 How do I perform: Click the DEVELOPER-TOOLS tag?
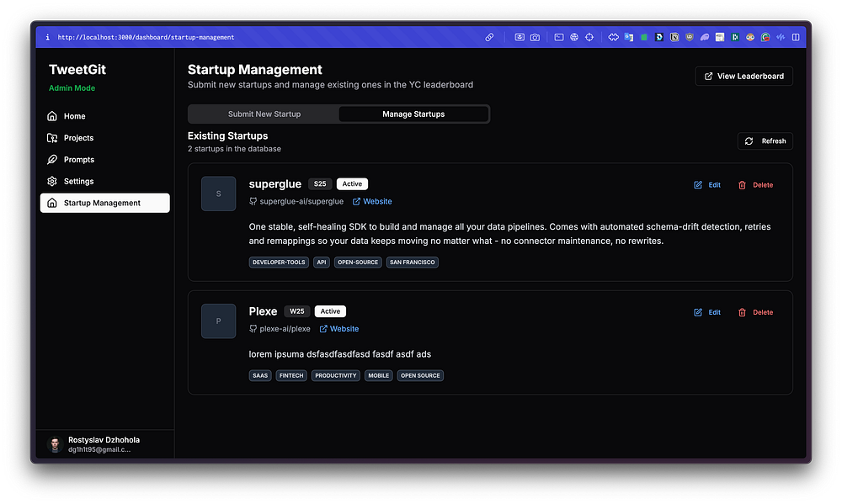pyautogui.click(x=279, y=262)
